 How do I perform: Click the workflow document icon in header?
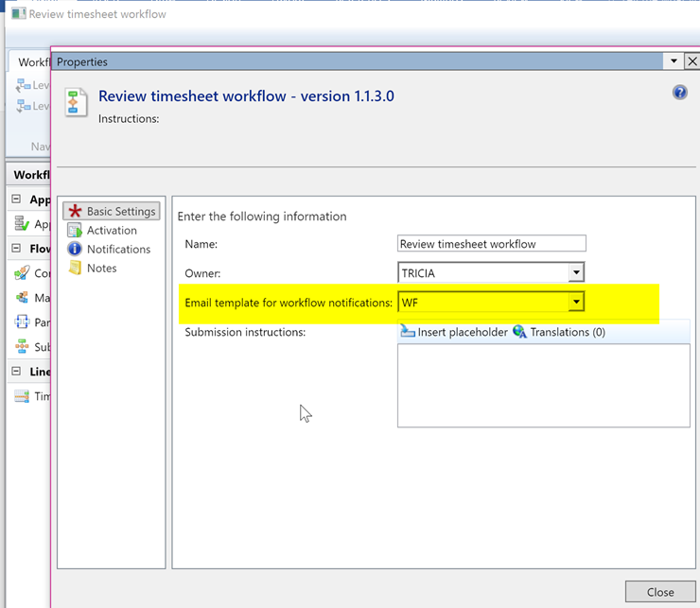coord(77,102)
